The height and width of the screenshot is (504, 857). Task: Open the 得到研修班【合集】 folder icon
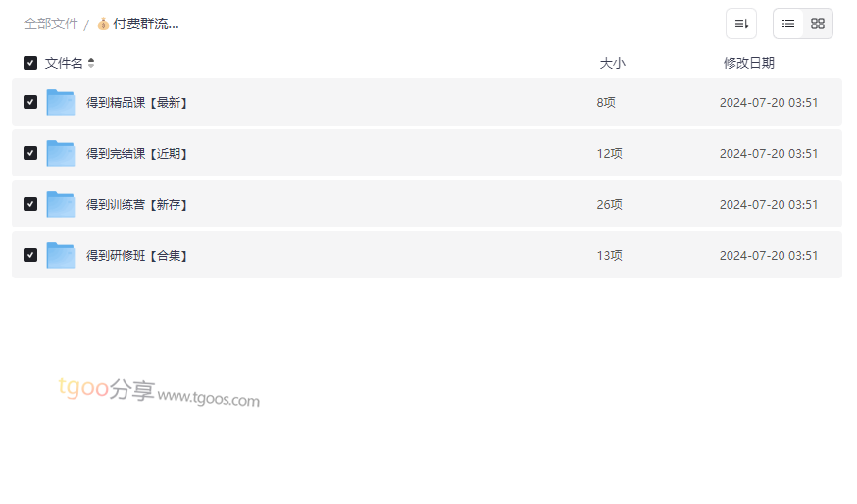point(60,255)
